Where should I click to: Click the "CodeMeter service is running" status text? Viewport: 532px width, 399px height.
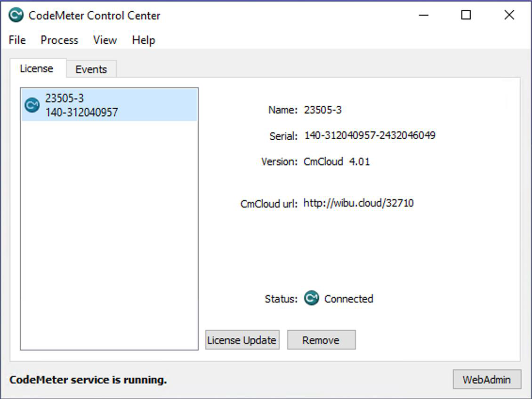(x=88, y=379)
